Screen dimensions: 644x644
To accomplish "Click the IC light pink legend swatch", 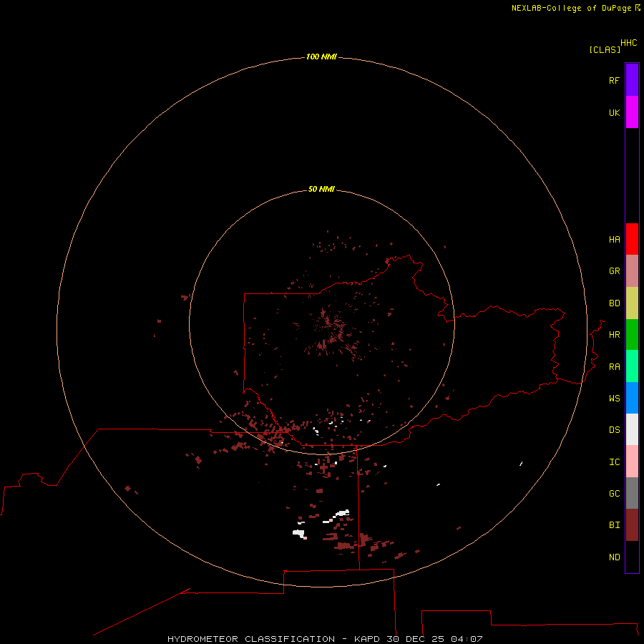I will [632, 462].
